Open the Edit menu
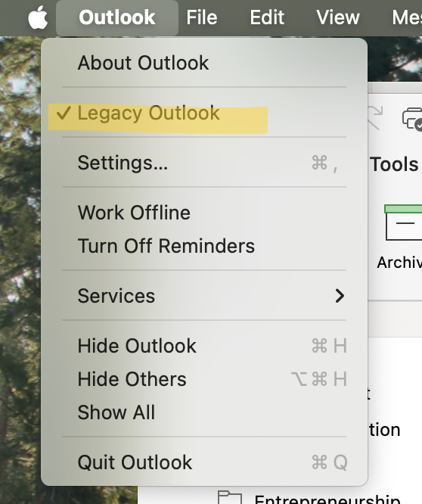The height and width of the screenshot is (504, 422). [267, 17]
